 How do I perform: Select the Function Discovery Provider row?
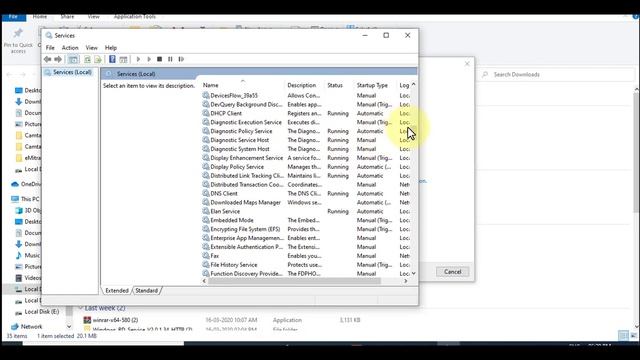(x=306, y=273)
